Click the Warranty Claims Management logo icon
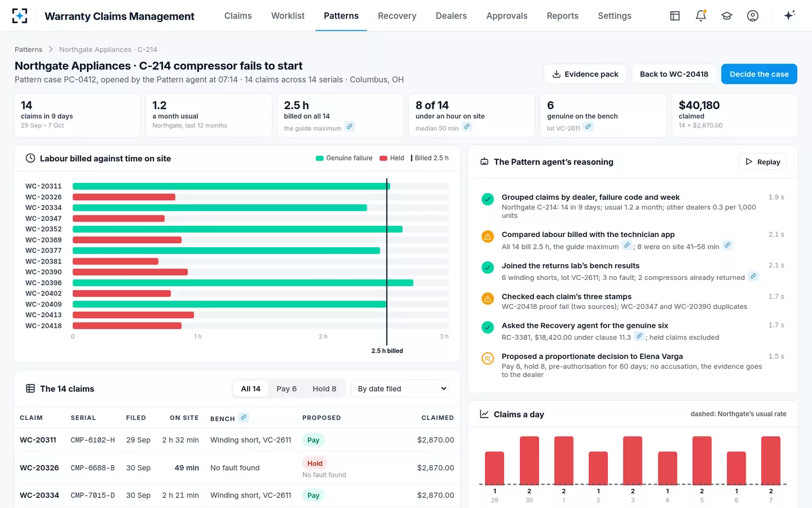This screenshot has height=508, width=812. tap(20, 16)
